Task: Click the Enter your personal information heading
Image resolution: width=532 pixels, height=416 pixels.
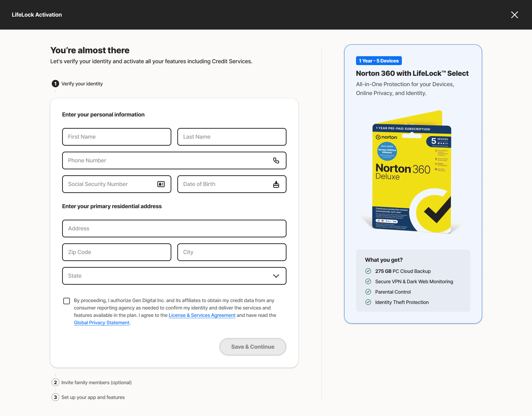Action: pyautogui.click(x=103, y=115)
